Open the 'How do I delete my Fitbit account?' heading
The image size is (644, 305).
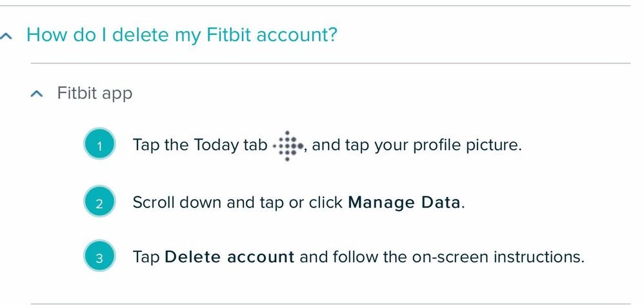pos(181,34)
